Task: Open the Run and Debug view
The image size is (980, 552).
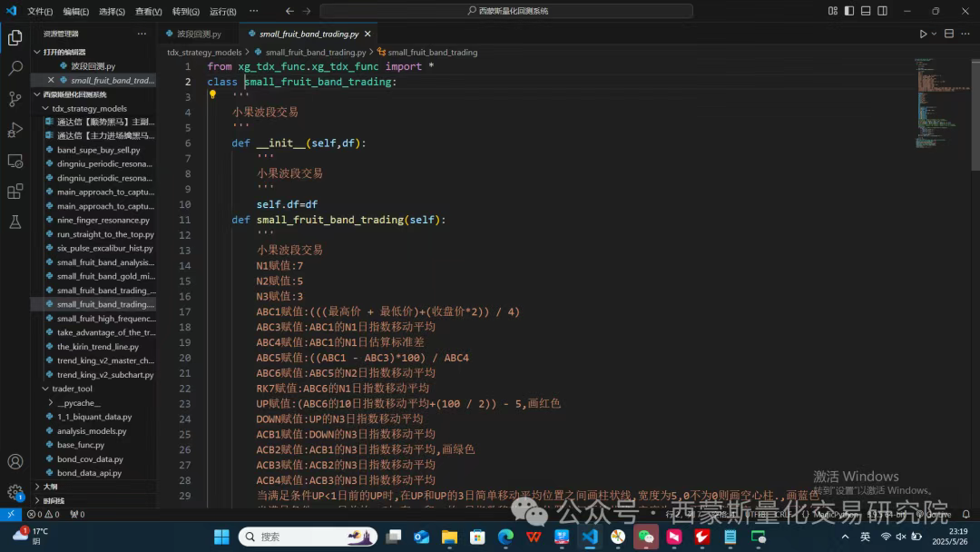Action: [15, 130]
